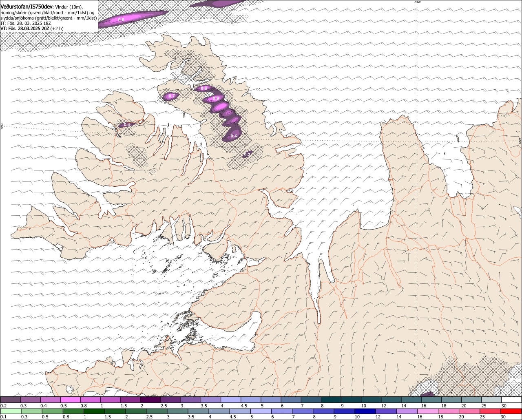Pick the grey-blue 3.5 swatch in the bottom row
Image resolution: width=522 pixels, height=420 pixels.
pos(198,411)
